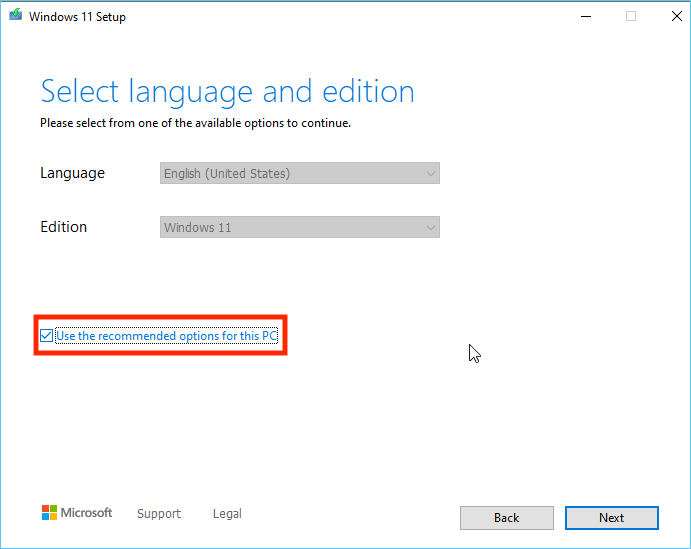Click the chevron arrow on the Edition combo box
The image size is (691, 549).
(430, 227)
